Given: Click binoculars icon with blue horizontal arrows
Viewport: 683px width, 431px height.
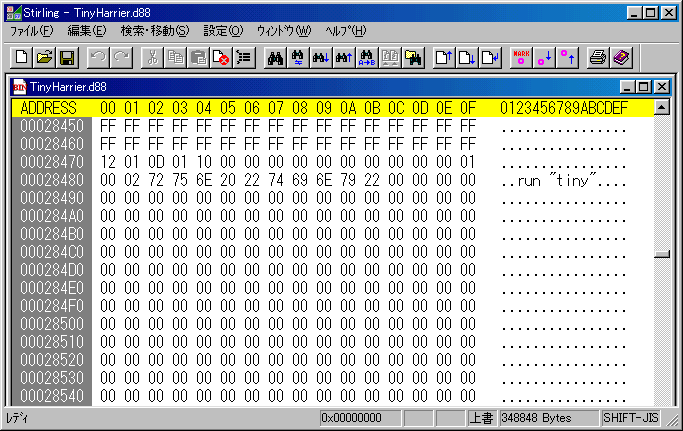Looking at the screenshot, I should (298, 58).
